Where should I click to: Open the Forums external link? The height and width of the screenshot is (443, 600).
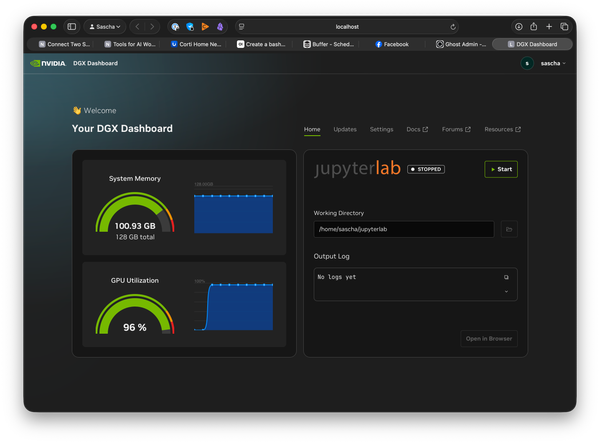(x=456, y=129)
